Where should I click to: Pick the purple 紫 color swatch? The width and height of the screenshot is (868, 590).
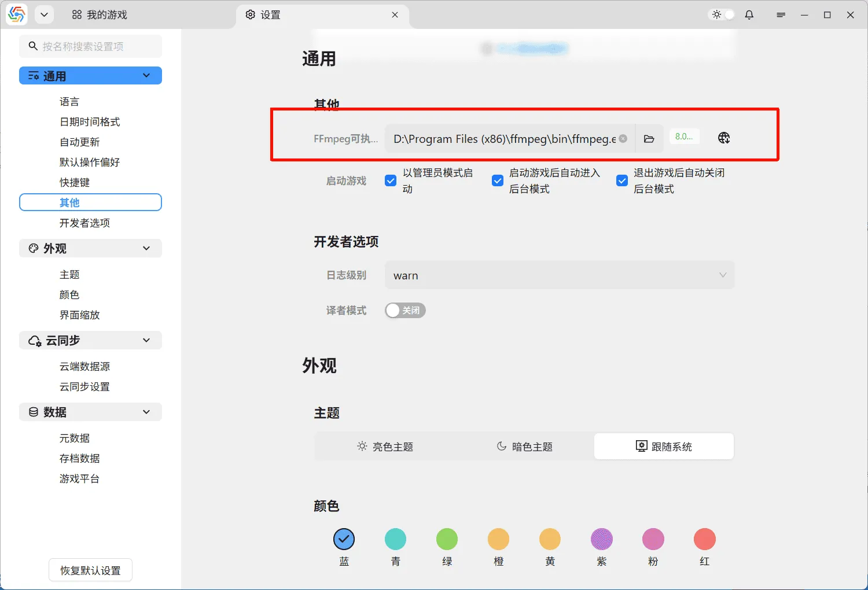coord(601,539)
